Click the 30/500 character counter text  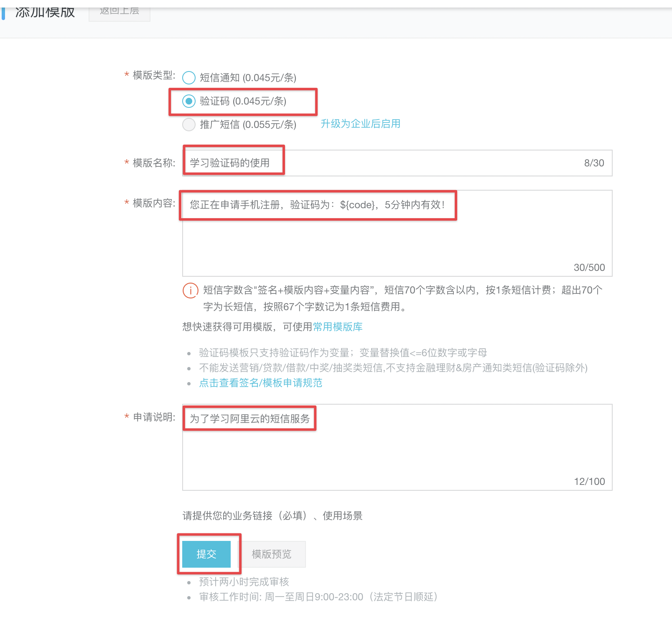589,268
